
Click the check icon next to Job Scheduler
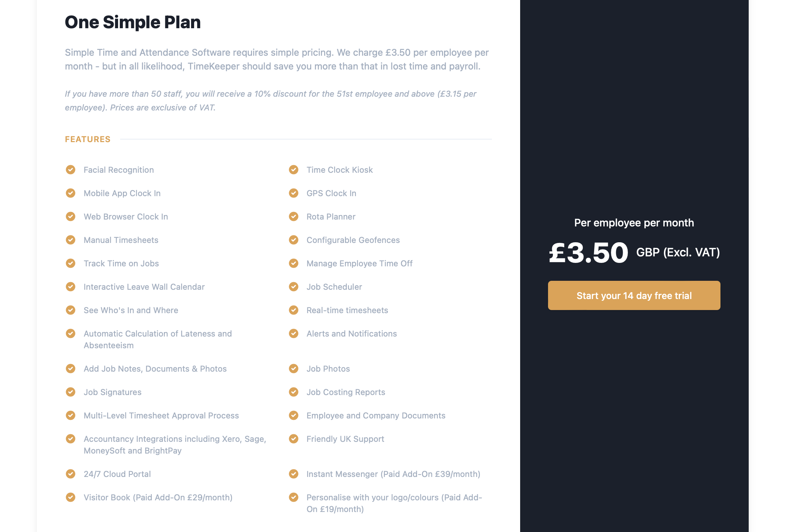(294, 287)
